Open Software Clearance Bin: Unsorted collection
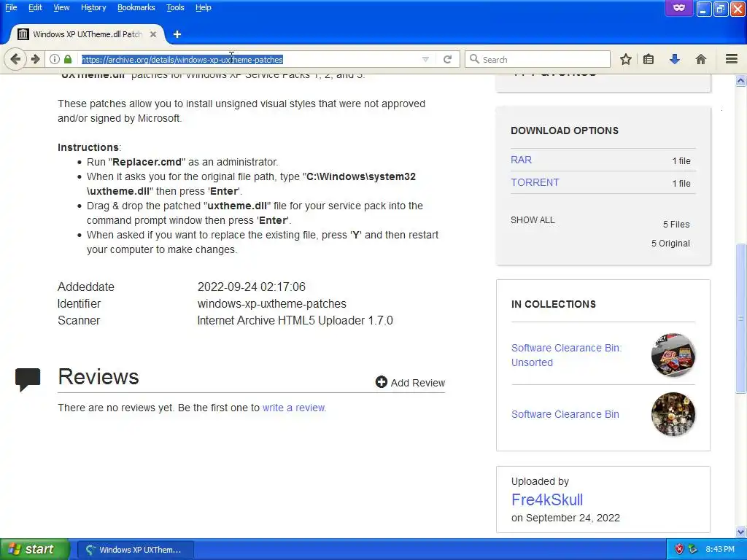 pos(566,355)
